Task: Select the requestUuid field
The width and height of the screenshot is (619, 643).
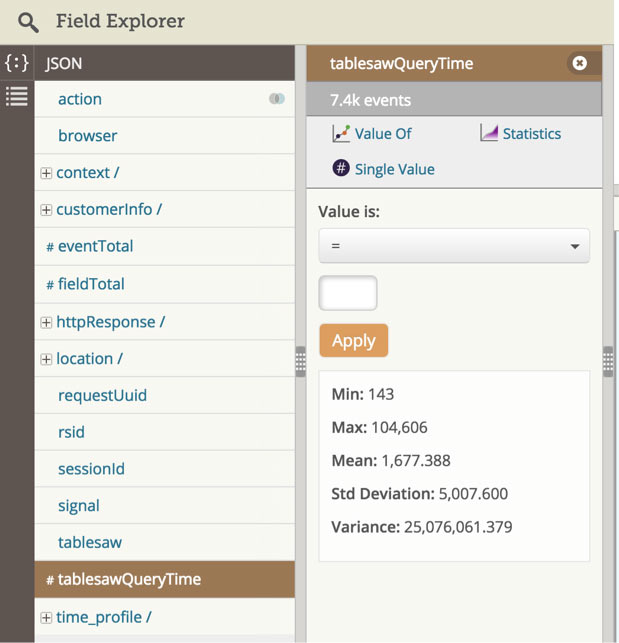Action: 102,395
